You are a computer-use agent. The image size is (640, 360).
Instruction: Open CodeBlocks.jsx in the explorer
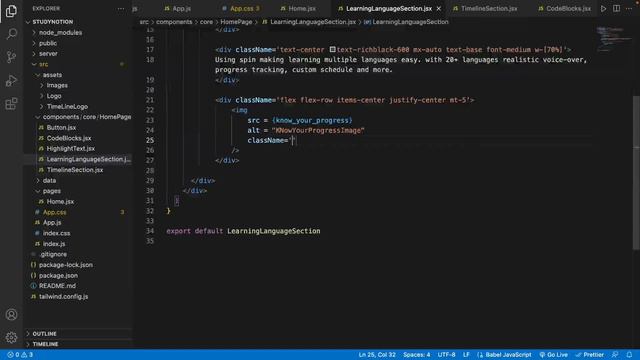pyautogui.click(x=69, y=138)
